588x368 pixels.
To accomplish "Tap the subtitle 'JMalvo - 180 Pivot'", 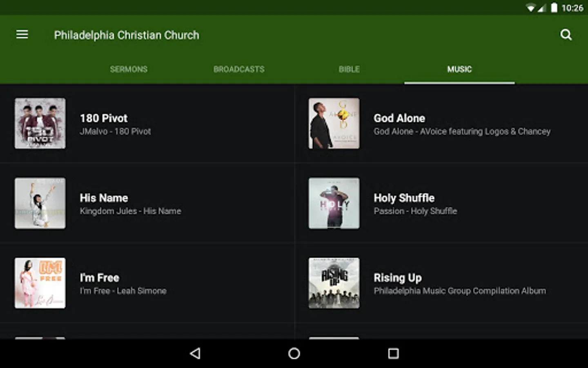I will (115, 132).
